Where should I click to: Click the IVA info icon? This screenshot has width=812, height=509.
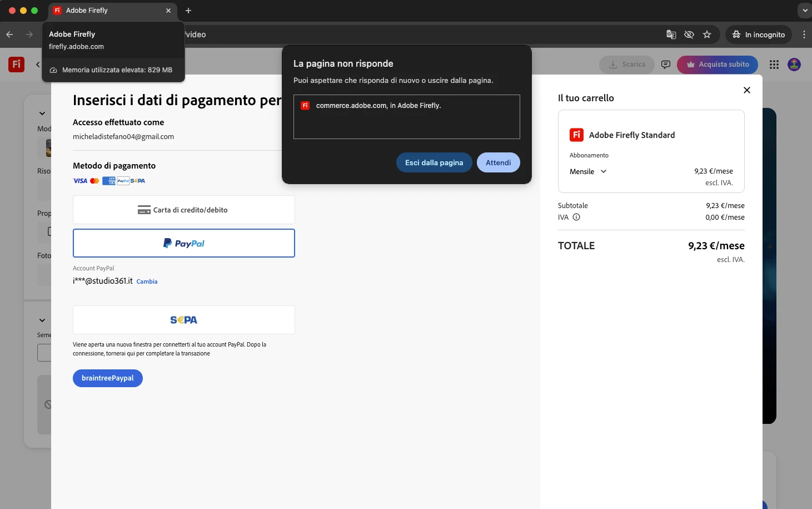pyautogui.click(x=576, y=218)
